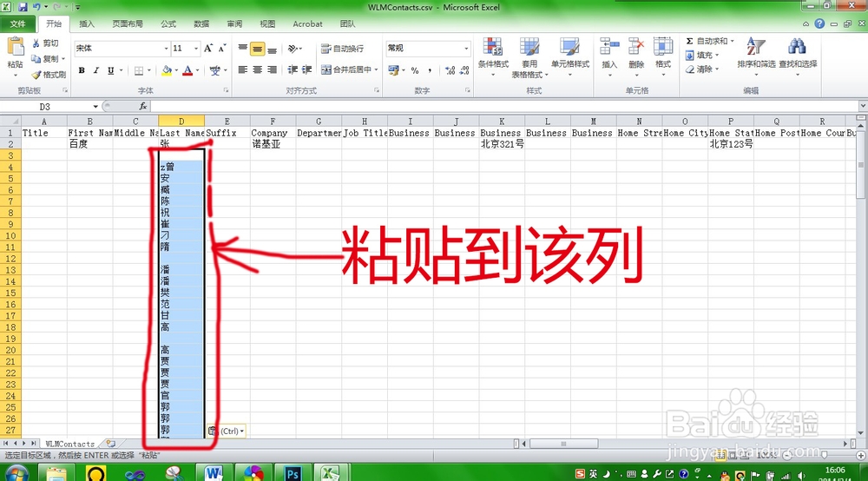Screen dimensions: 868x481
Task: Decrease indent
Action: coord(293,69)
